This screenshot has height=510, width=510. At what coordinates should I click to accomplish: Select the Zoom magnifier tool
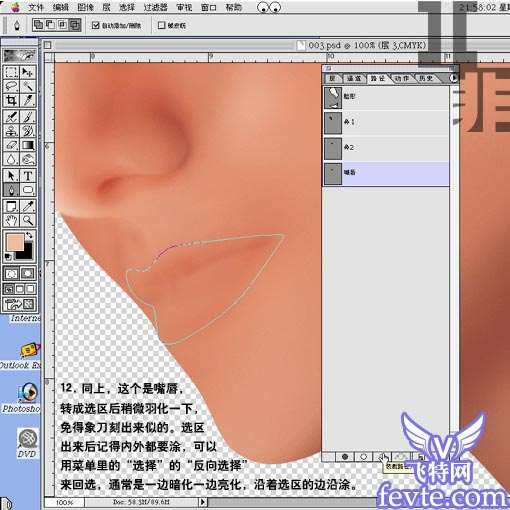(28, 220)
